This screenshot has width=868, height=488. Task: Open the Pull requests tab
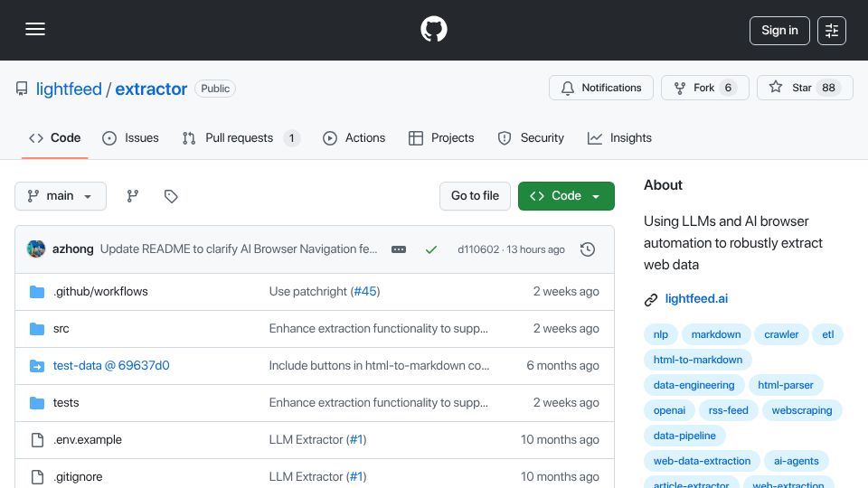point(241,137)
